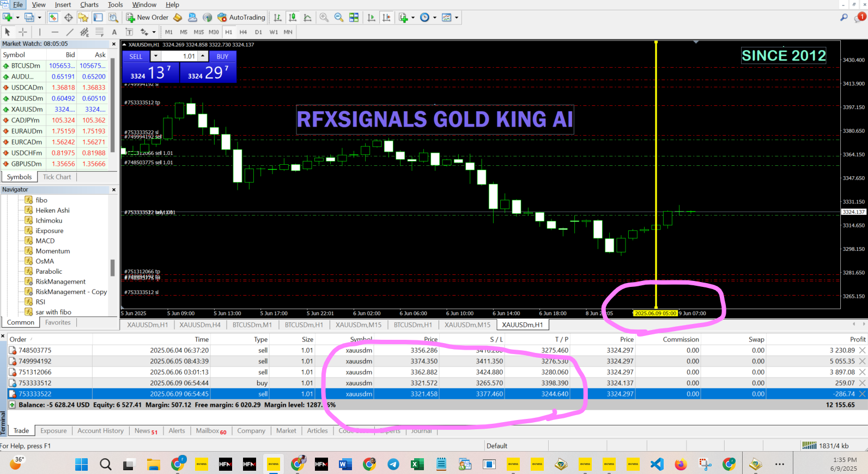The width and height of the screenshot is (868, 474).
Task: Select the MACD indicator in Navigator
Action: 45,241
